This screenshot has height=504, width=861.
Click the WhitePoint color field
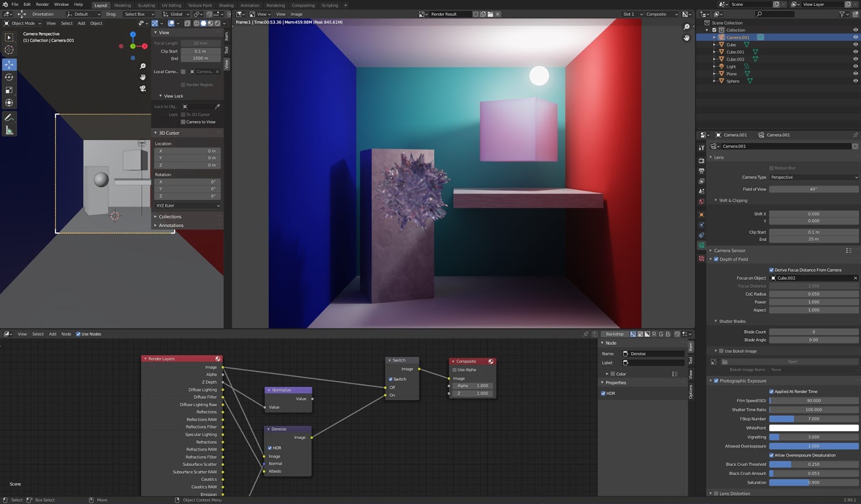point(814,428)
